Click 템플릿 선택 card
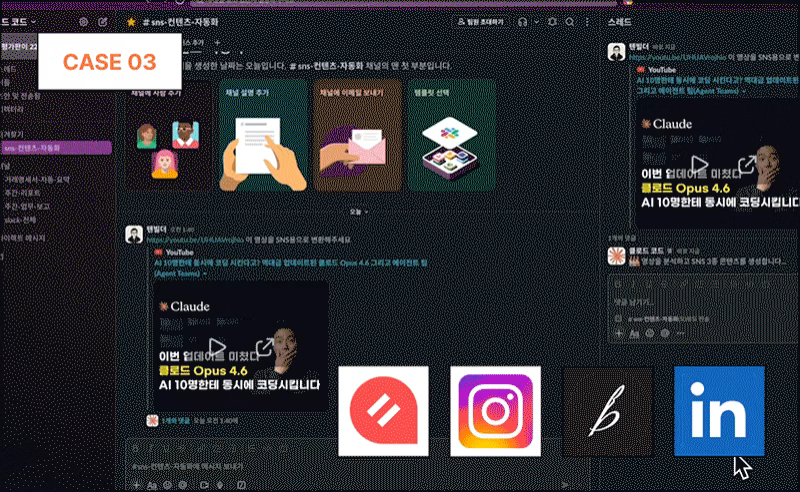 point(452,135)
